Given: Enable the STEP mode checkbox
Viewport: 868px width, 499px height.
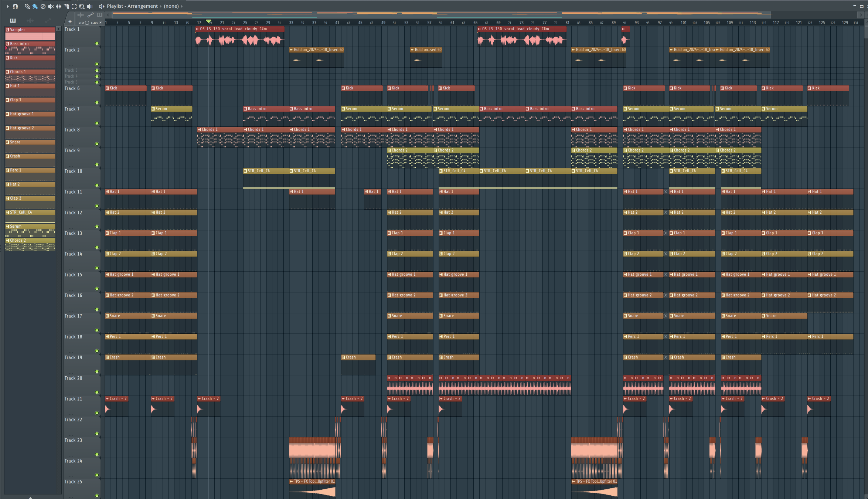Looking at the screenshot, I should point(87,23).
